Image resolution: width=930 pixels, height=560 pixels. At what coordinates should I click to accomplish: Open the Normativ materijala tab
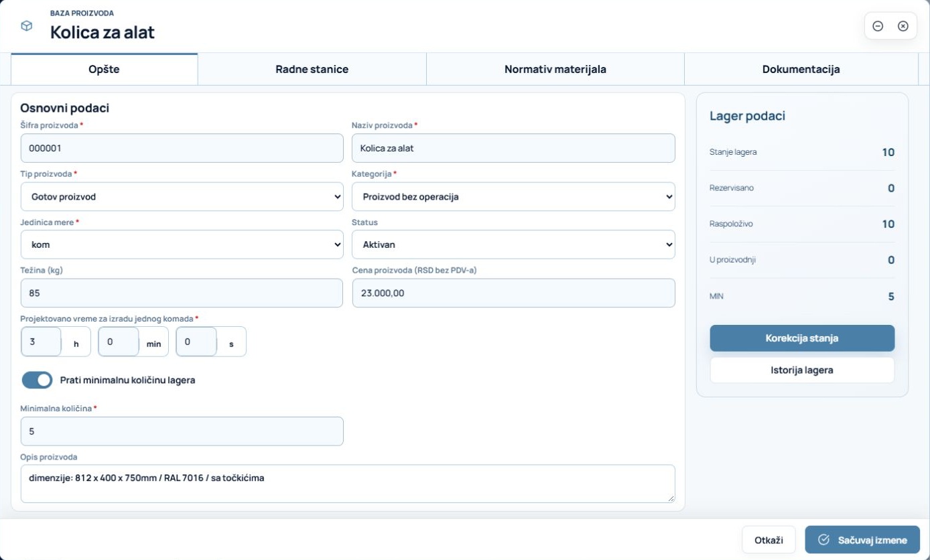(555, 69)
